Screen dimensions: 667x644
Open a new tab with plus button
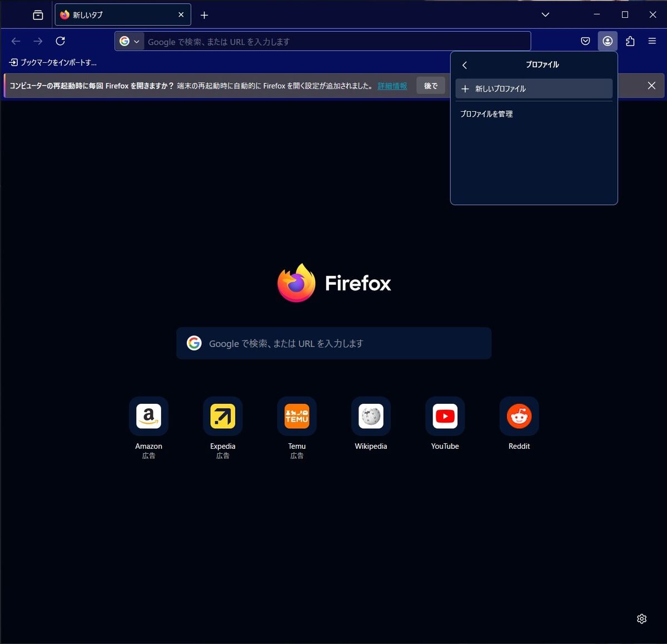click(204, 15)
